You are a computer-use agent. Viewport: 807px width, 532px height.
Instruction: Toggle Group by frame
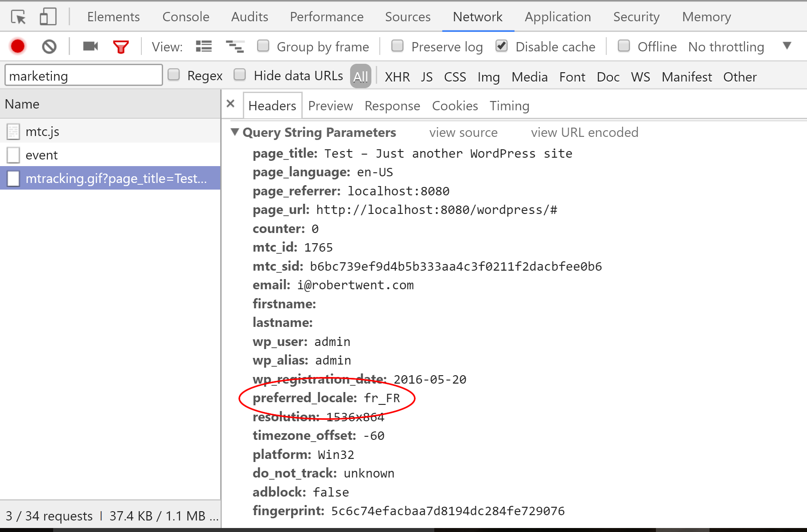click(x=263, y=46)
